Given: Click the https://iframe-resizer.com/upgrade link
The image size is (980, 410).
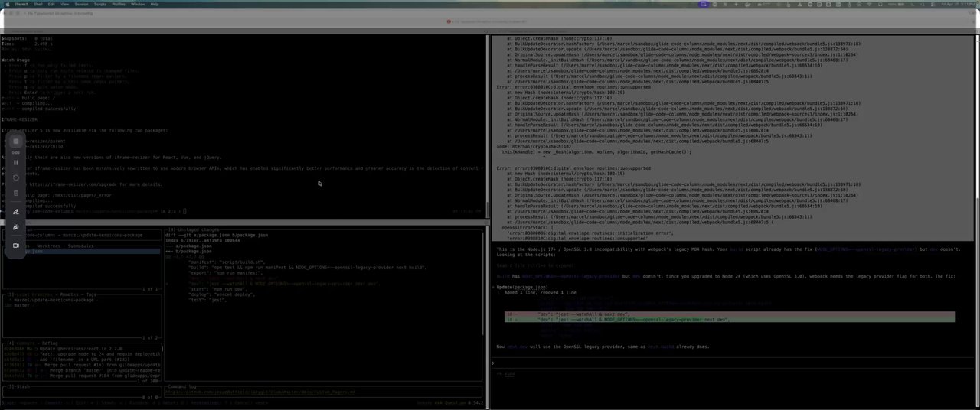Looking at the screenshot, I should [x=72, y=184].
